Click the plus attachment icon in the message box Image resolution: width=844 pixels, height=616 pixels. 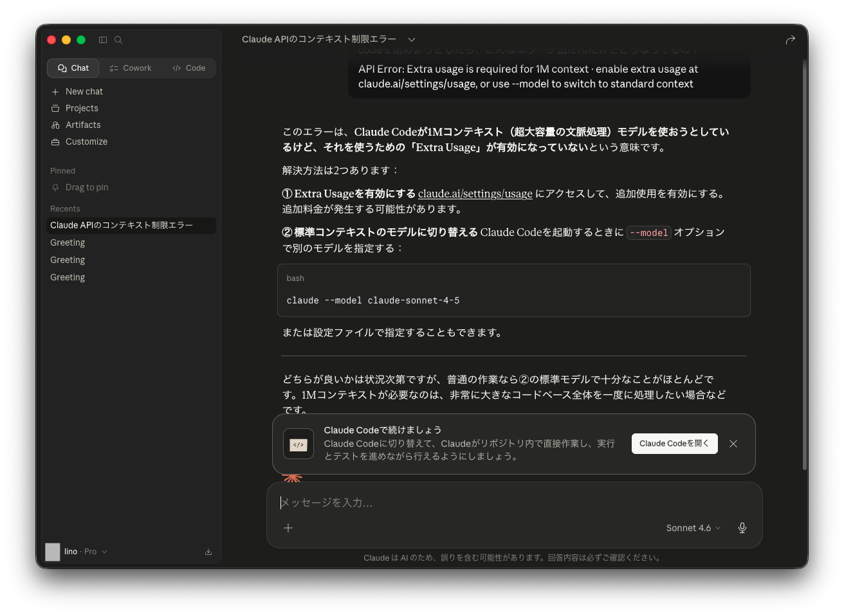pyautogui.click(x=288, y=528)
